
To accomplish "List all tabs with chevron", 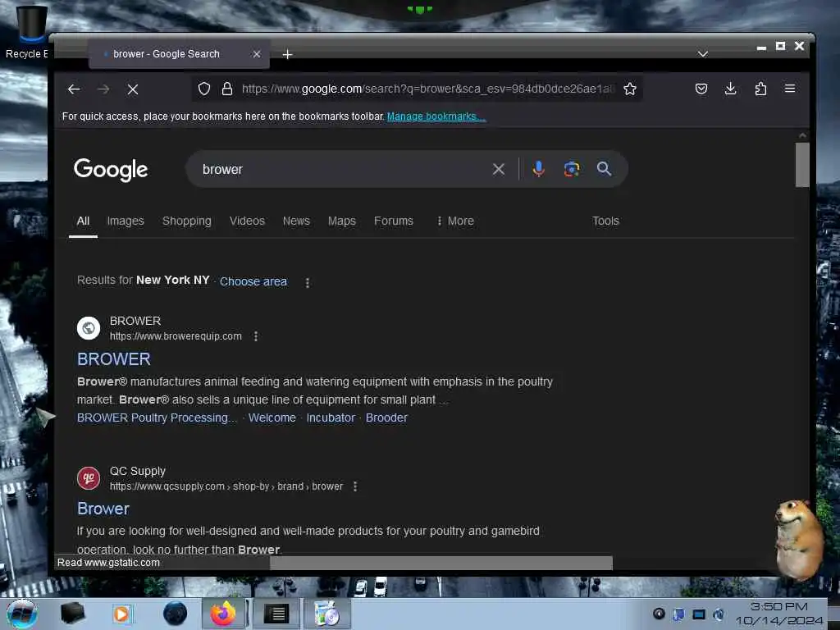I will pos(703,54).
